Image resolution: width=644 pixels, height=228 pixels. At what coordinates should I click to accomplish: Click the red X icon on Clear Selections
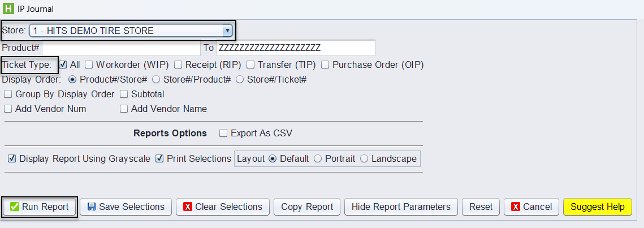(x=188, y=207)
